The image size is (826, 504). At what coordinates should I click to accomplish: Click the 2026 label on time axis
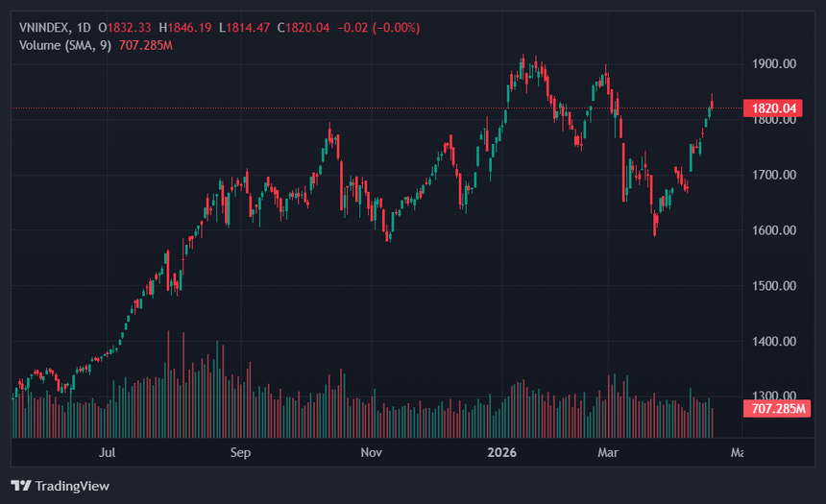tap(502, 452)
